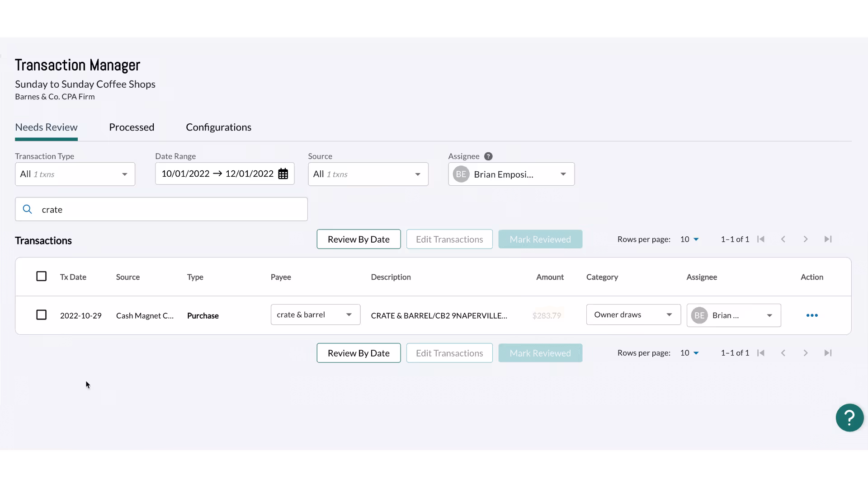868x488 pixels.
Task: Click the search magnifier icon
Action: point(28,209)
